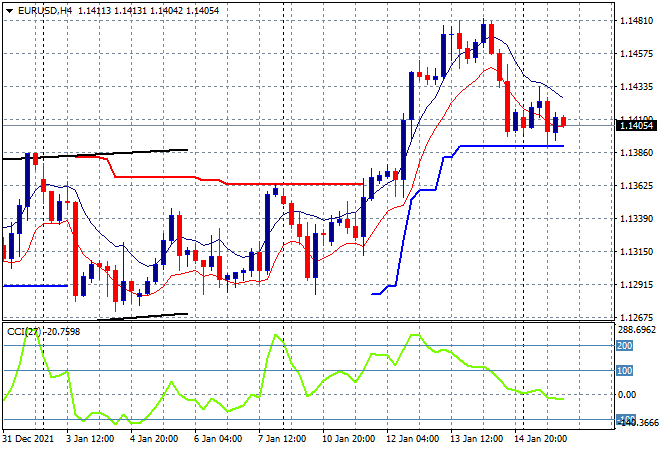Click the 10 Jan 20:00 time axis label
This screenshot has width=660, height=450.
coord(349,439)
